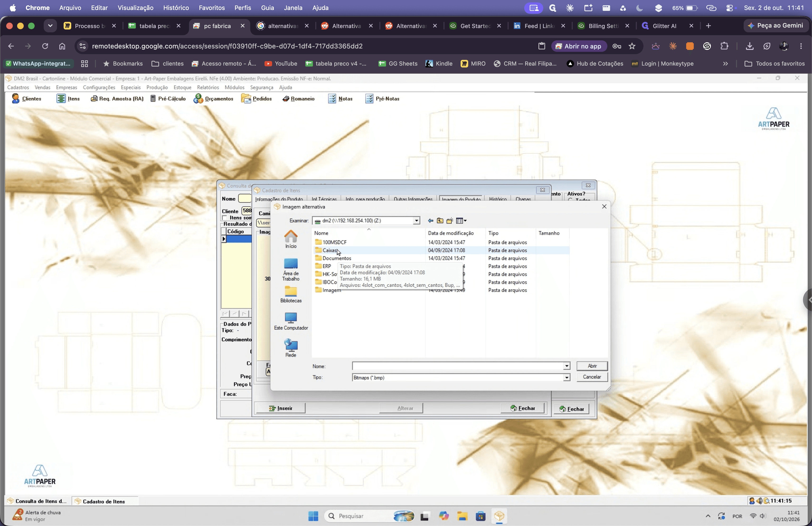Open the Pré-Cálculo toolbar icon
Image resolution: width=812 pixels, height=526 pixels.
pyautogui.click(x=168, y=99)
